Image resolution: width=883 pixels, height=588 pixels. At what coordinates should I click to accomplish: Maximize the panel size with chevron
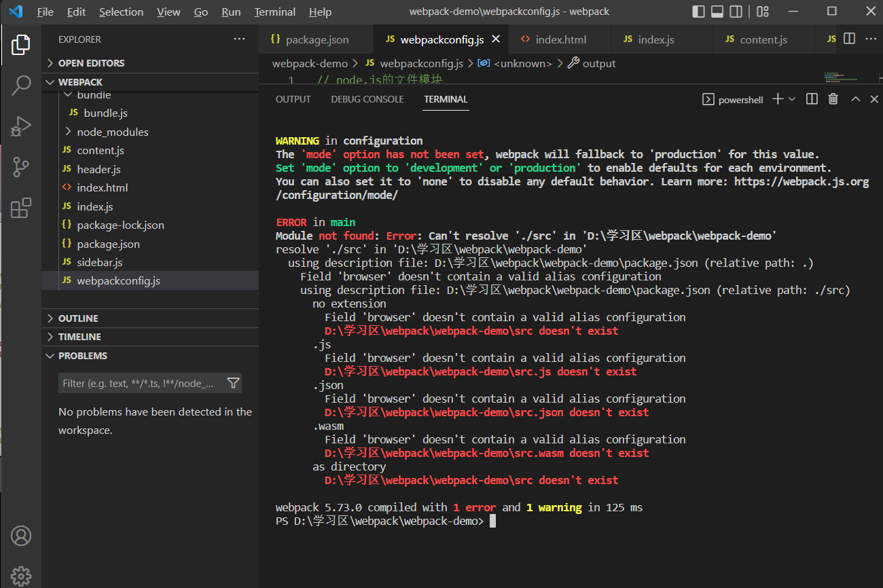[856, 99]
